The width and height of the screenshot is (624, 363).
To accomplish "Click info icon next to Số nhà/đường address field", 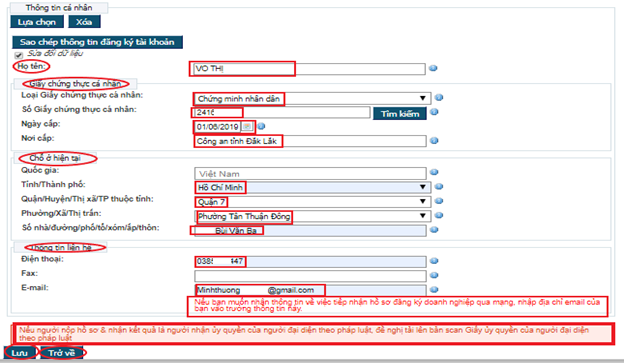I will 434,230.
